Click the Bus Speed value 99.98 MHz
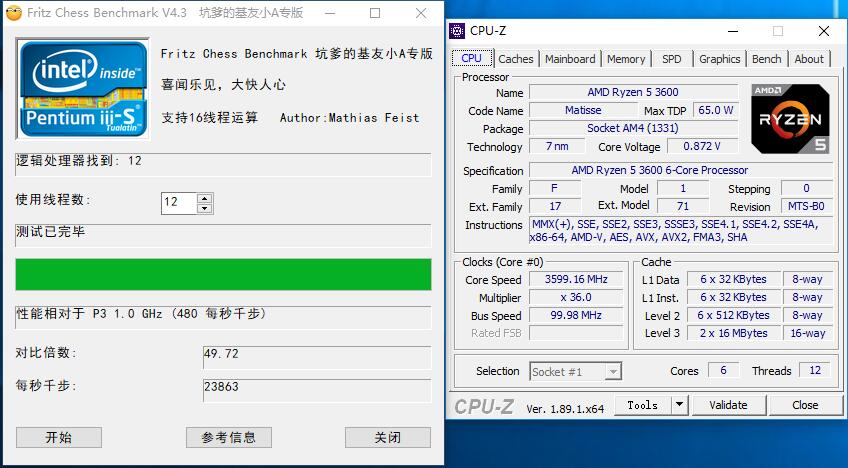Screen dimensions: 848x468 coord(576,315)
